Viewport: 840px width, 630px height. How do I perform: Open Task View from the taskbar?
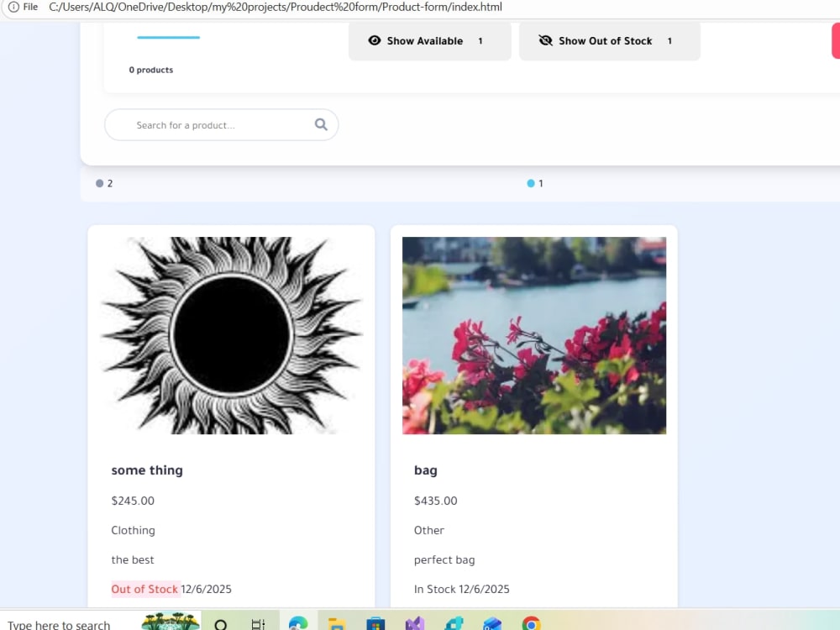click(258, 625)
